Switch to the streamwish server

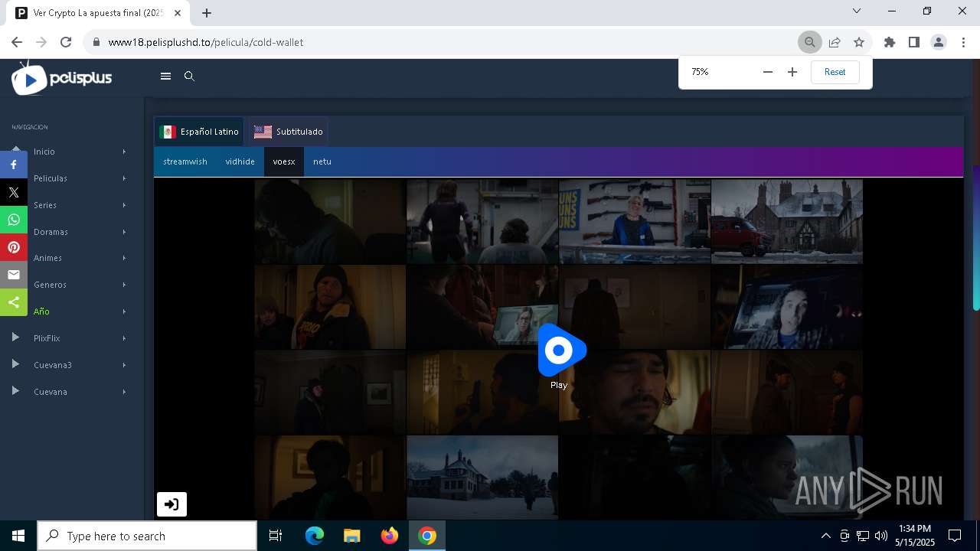pyautogui.click(x=185, y=161)
